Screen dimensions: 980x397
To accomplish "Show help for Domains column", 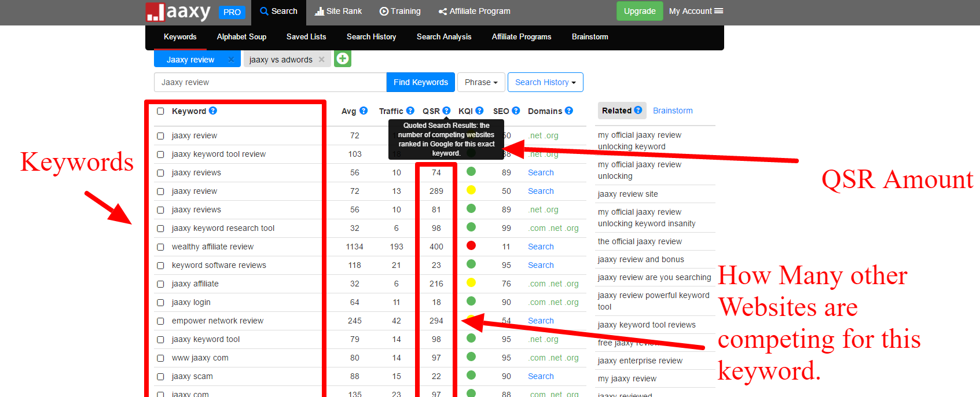I will [x=569, y=111].
